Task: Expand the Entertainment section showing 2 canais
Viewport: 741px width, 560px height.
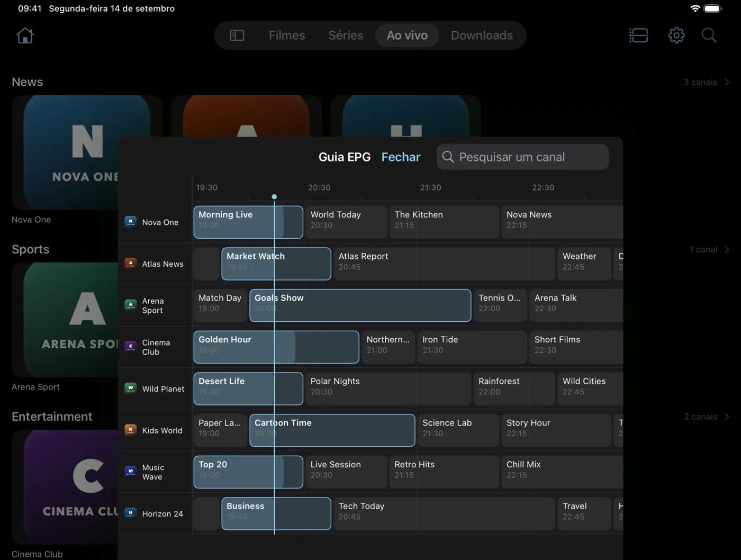Action: point(707,417)
